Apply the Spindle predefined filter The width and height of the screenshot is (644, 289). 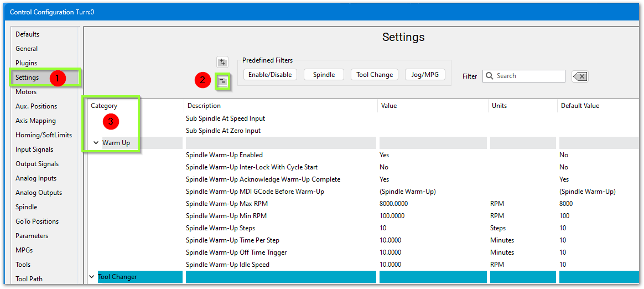click(x=324, y=75)
